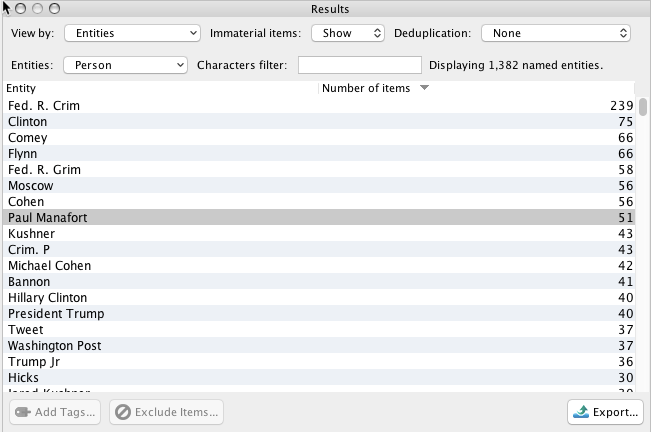Open the View by Entities dropdown
Screen dimensions: 651x432
point(132,33)
